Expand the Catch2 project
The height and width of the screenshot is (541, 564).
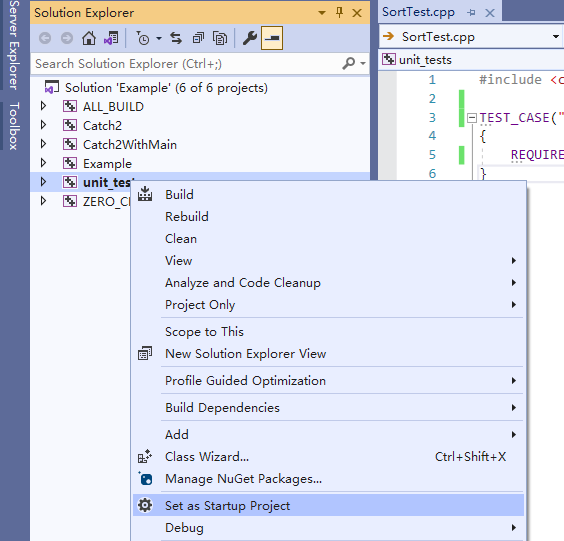click(x=44, y=125)
